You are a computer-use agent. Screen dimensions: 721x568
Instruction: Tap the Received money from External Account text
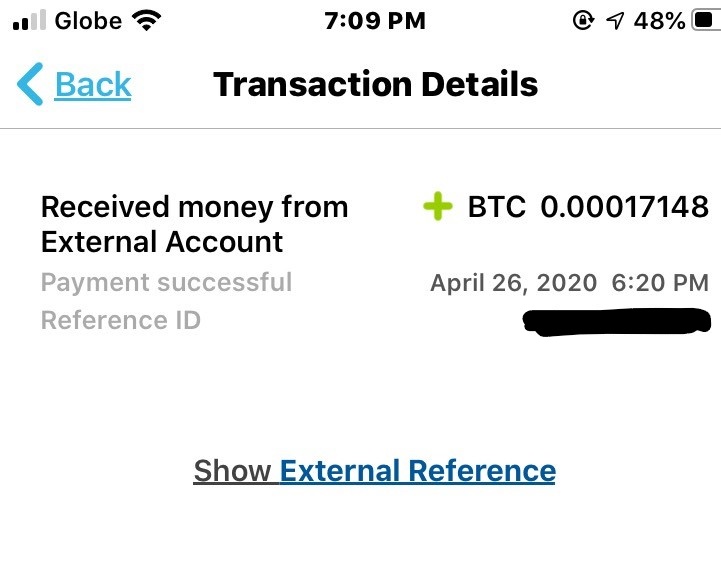(194, 224)
